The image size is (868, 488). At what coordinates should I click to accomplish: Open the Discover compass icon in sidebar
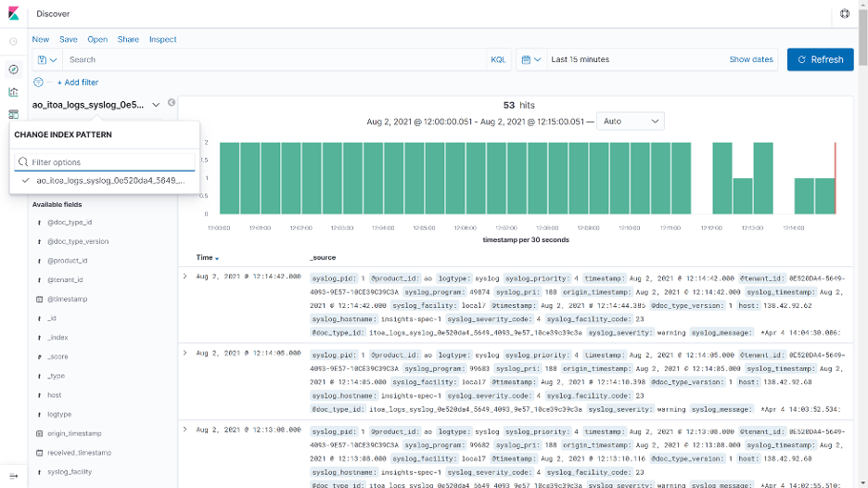[13, 70]
